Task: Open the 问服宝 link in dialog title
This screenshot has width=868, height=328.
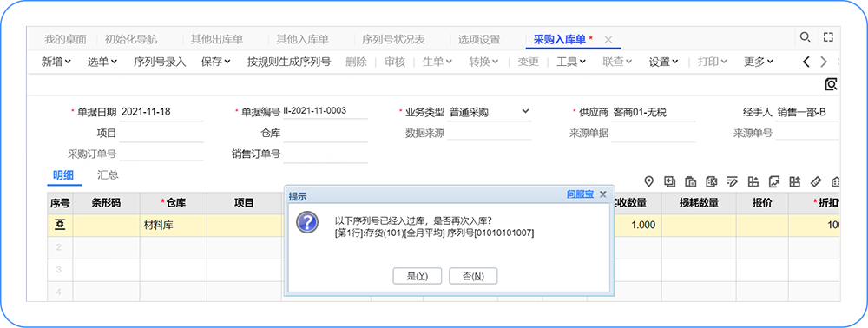Action: [580, 194]
